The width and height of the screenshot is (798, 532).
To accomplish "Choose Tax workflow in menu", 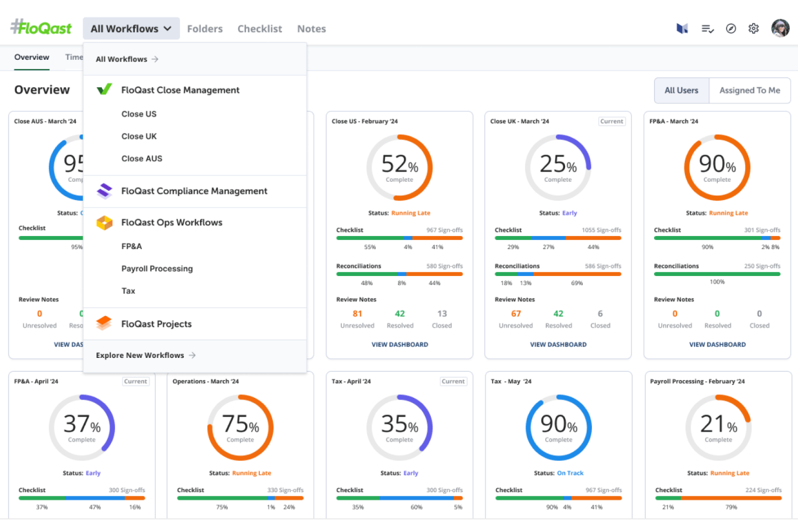I will pos(128,291).
